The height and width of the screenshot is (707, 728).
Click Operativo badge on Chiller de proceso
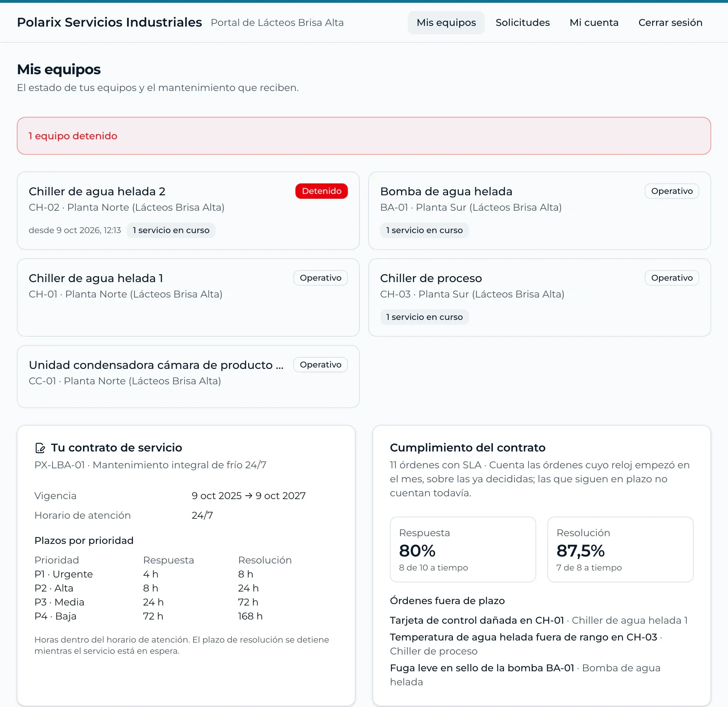(x=672, y=278)
